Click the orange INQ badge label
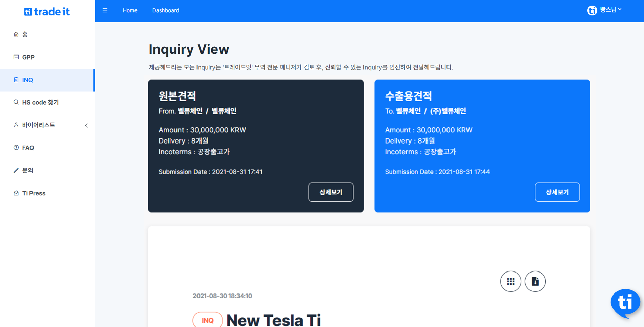 208,320
